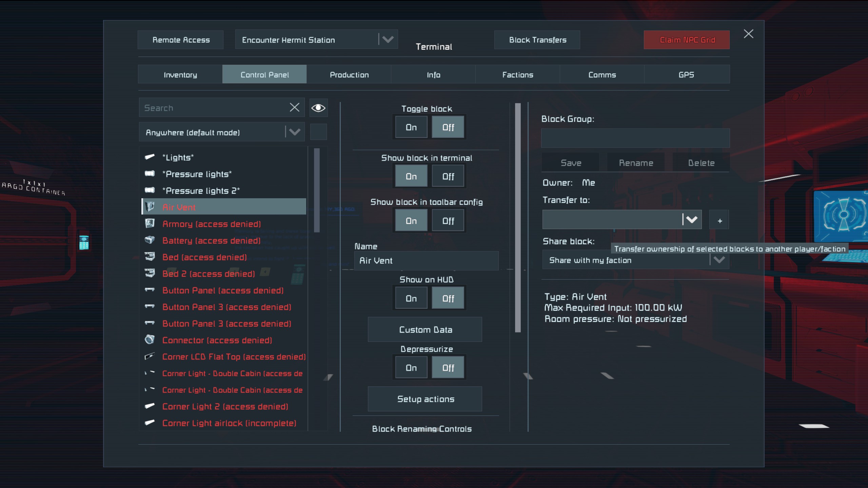Enable Depressurize with On button
This screenshot has height=488, width=868.
point(411,368)
